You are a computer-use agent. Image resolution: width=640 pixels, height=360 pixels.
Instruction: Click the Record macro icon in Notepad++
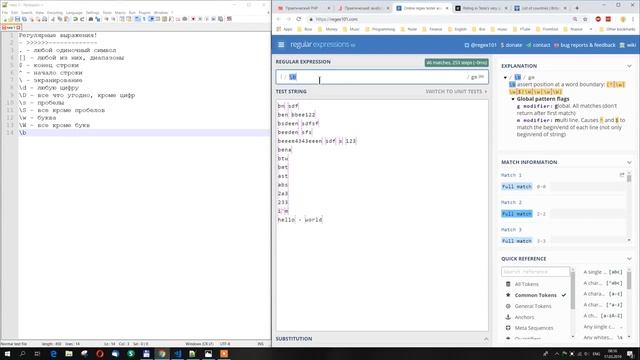[193, 19]
